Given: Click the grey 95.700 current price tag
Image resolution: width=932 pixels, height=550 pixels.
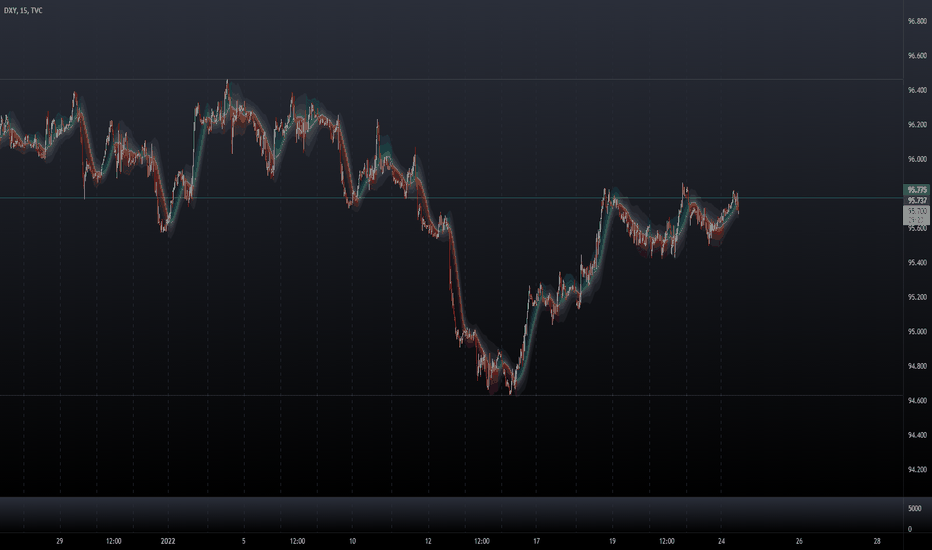Looking at the screenshot, I should coord(917,215).
